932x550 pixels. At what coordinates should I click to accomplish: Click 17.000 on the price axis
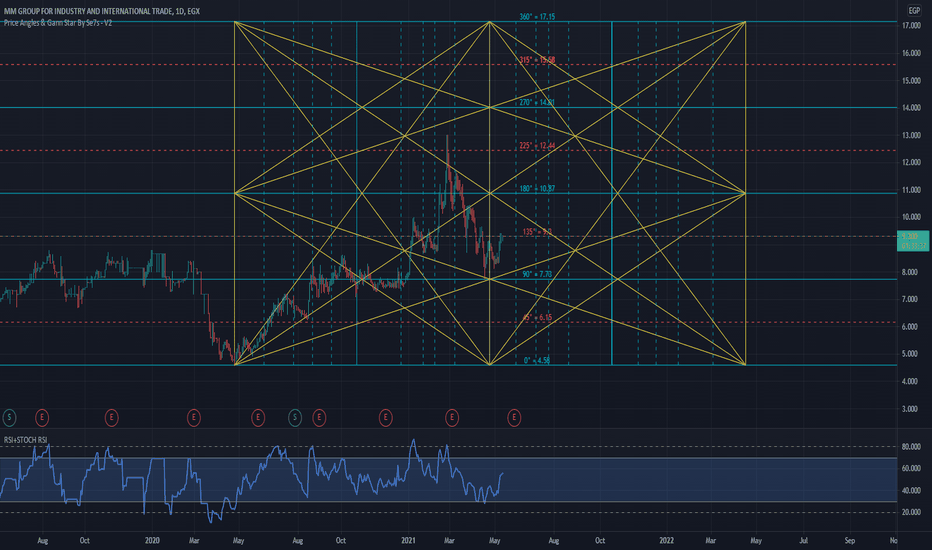[x=911, y=26]
